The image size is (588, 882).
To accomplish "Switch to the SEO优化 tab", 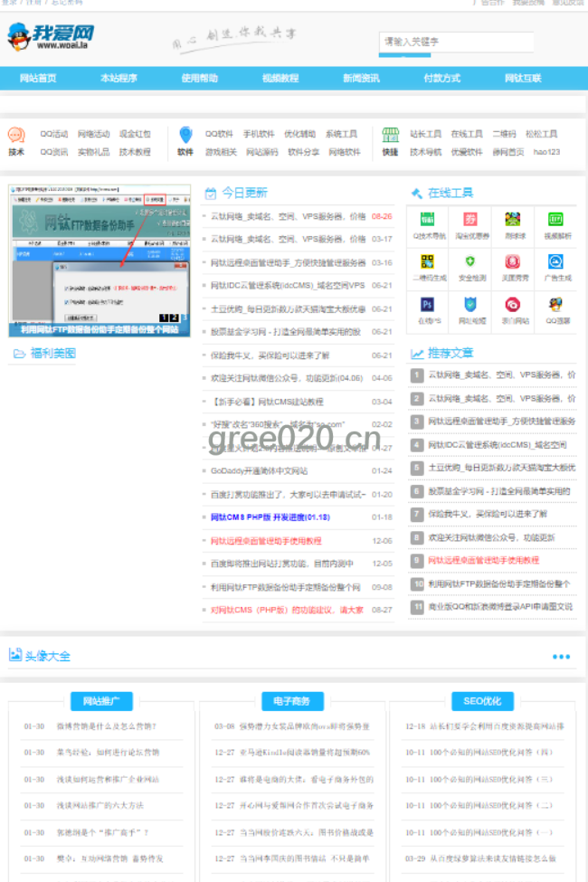I will click(x=482, y=701).
